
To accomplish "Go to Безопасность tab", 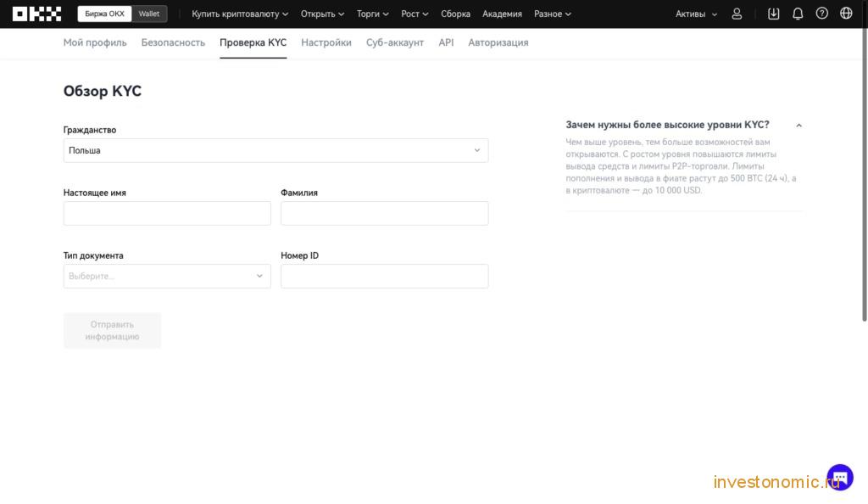I will [173, 42].
